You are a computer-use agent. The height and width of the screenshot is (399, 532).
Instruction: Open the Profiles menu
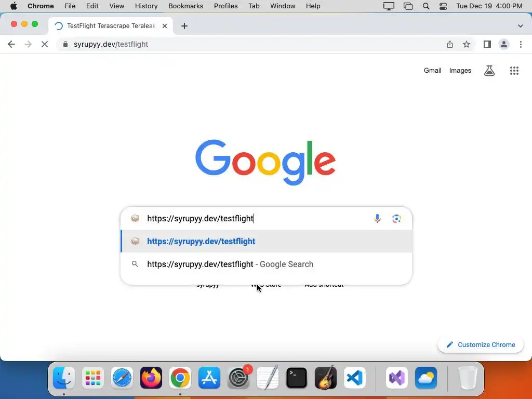tap(225, 6)
